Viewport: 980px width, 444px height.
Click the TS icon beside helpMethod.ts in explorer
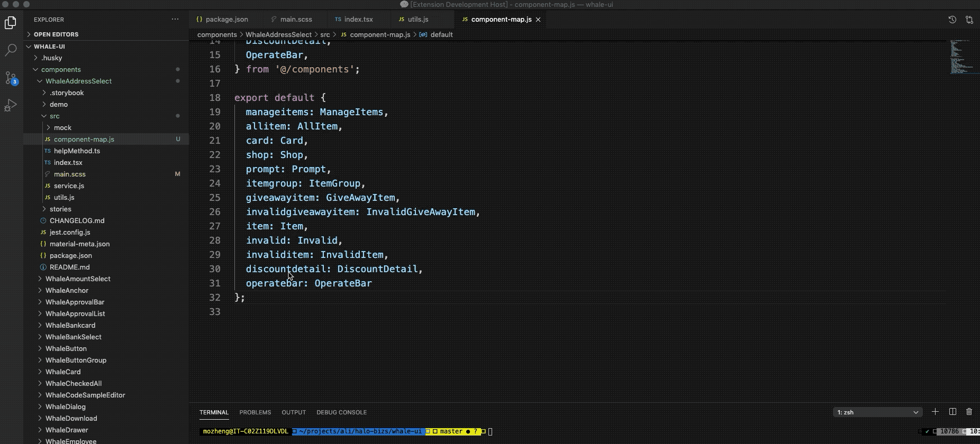[x=48, y=151]
